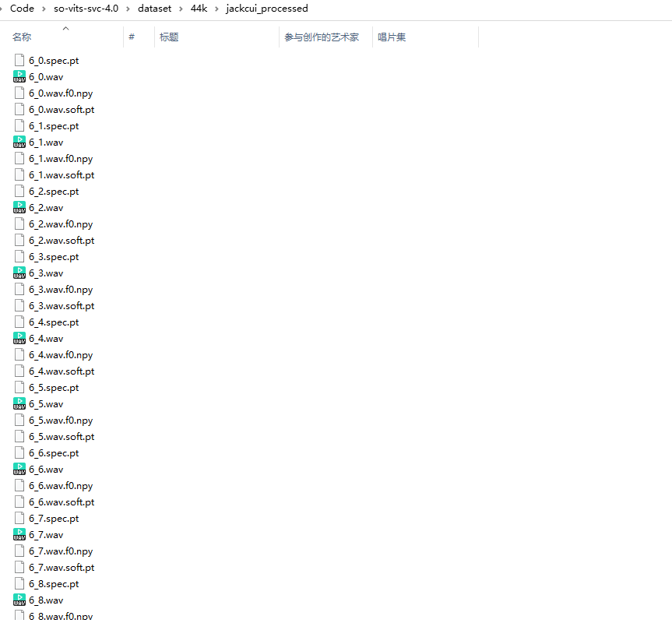Click the file icon of 6_3.spec.pt
Image resolution: width=672 pixels, height=623 pixels.
point(19,257)
